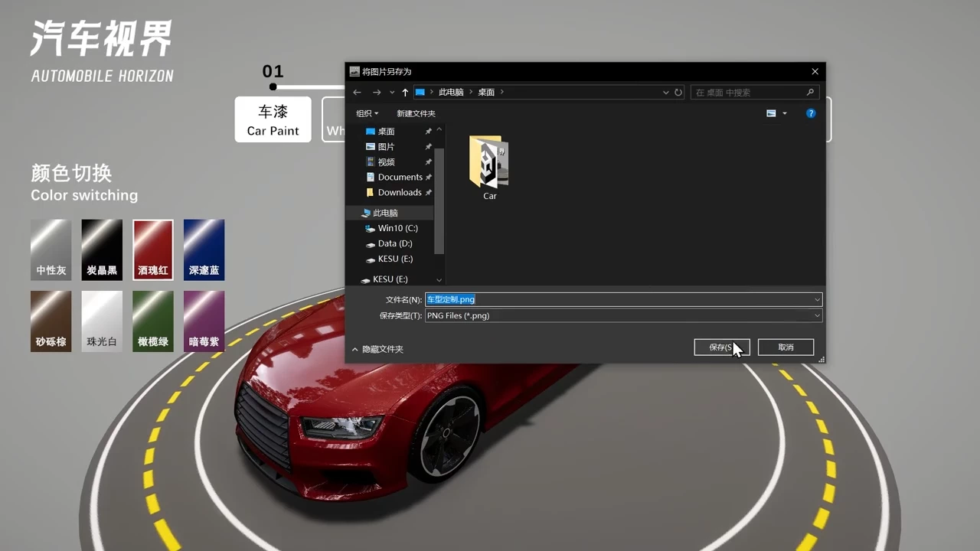
Task: Go back in the save dialog
Action: [x=357, y=92]
